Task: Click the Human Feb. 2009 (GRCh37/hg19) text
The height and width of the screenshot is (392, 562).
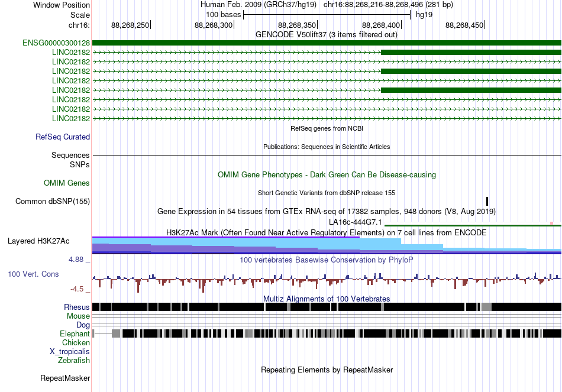Action: click(x=259, y=5)
